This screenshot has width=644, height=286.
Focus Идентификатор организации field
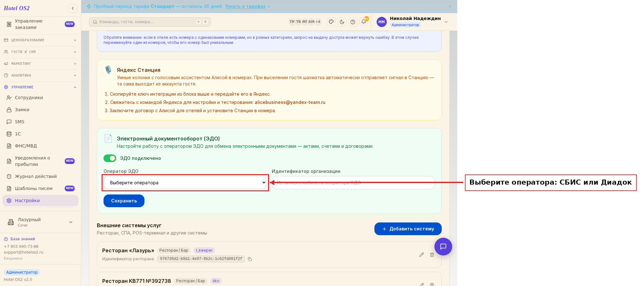tap(353, 183)
